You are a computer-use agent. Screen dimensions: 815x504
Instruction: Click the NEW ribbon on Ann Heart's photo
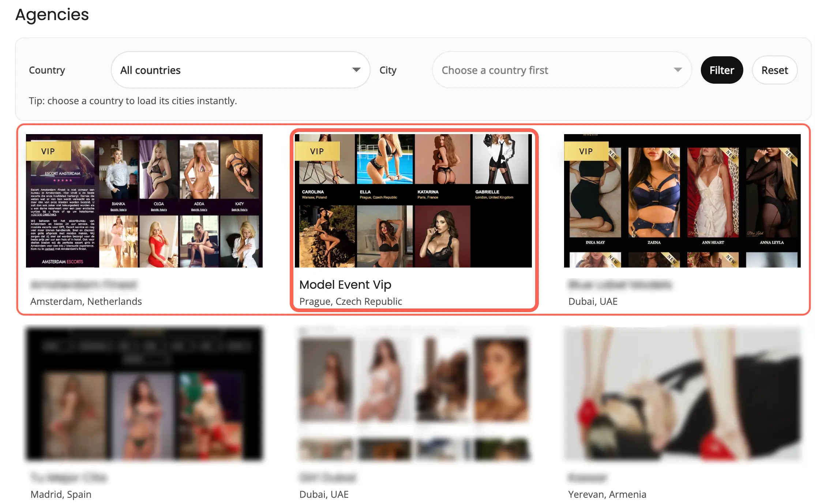tap(731, 155)
